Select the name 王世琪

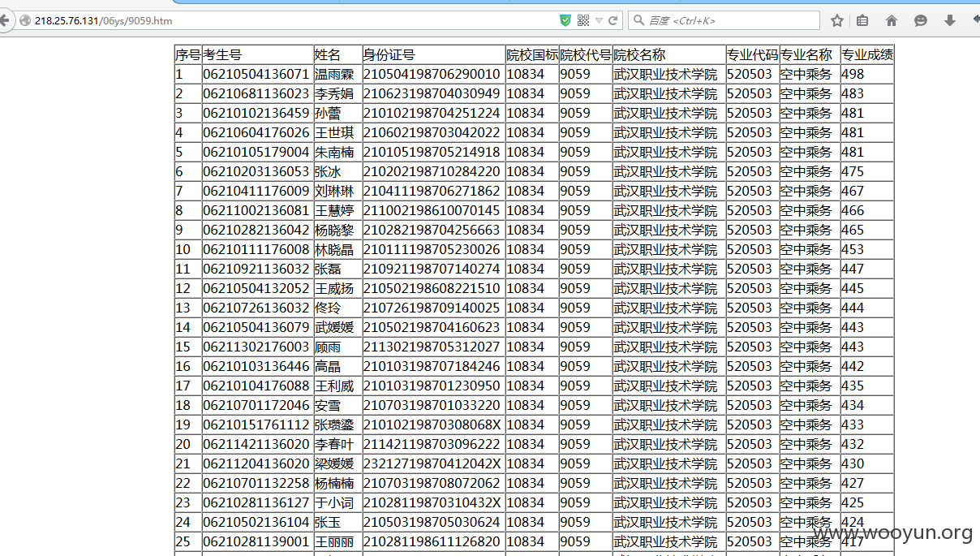click(334, 132)
